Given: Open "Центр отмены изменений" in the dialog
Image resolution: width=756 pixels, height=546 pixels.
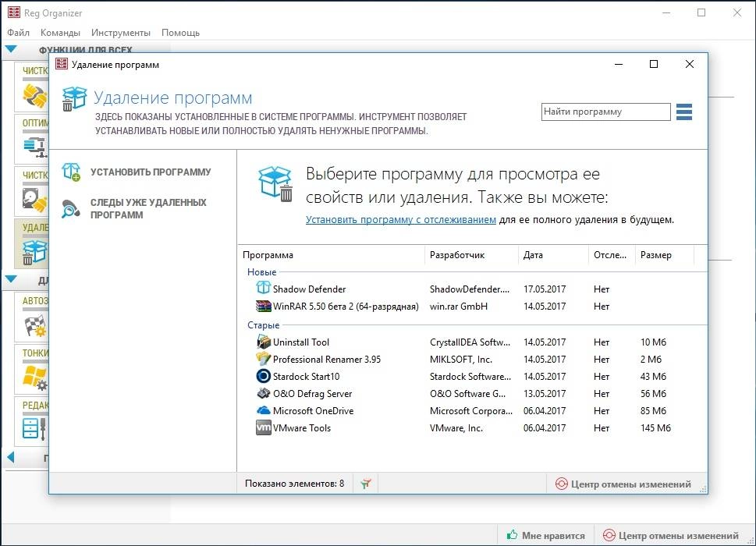Looking at the screenshot, I should [630, 484].
